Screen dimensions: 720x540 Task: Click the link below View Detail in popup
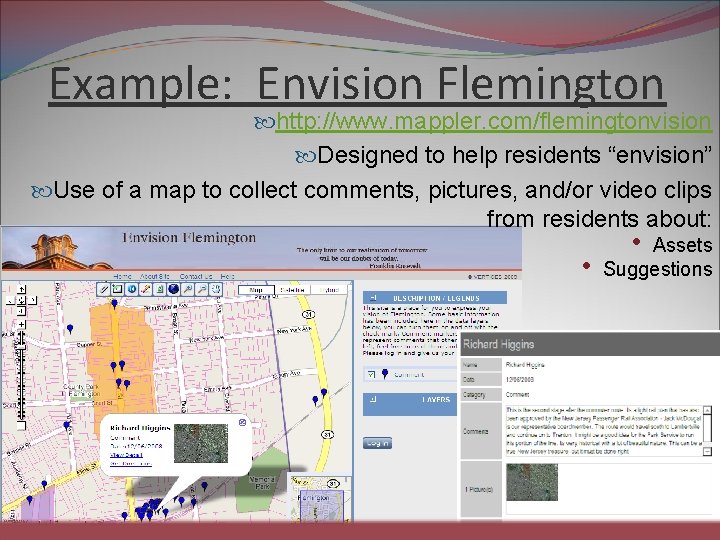click(x=130, y=464)
